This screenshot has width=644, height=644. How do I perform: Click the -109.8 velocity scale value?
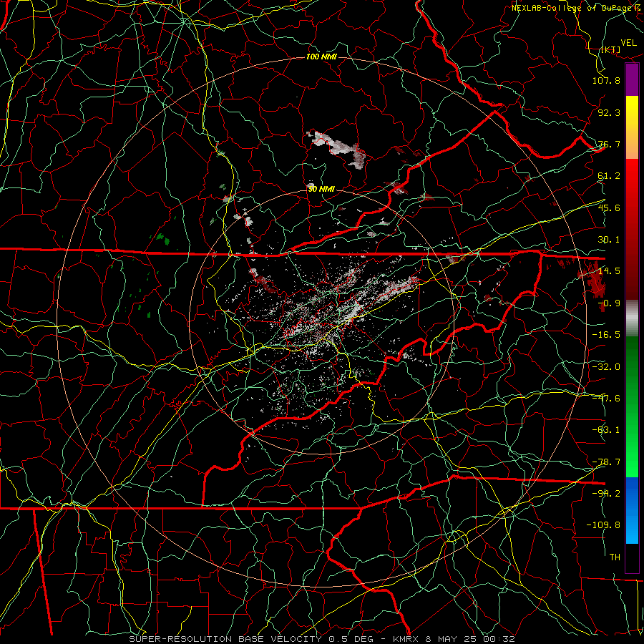[603, 525]
